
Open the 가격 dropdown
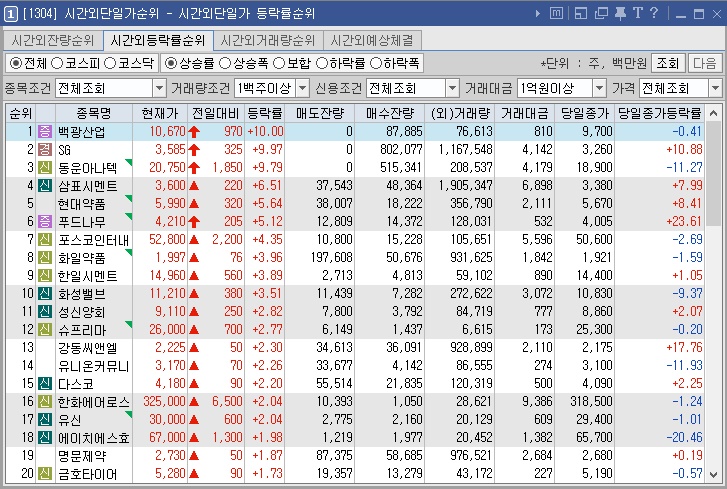(x=681, y=88)
